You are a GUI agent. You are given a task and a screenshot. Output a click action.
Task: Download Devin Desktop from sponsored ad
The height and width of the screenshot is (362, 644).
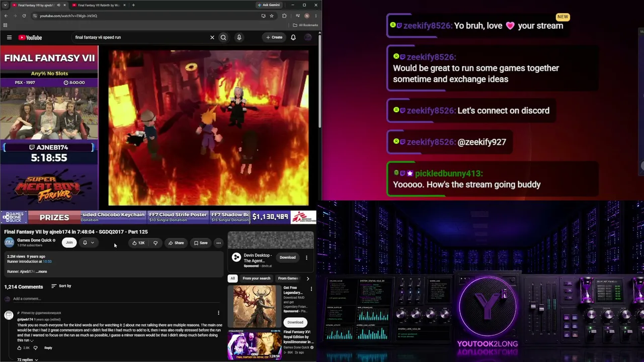click(x=288, y=257)
